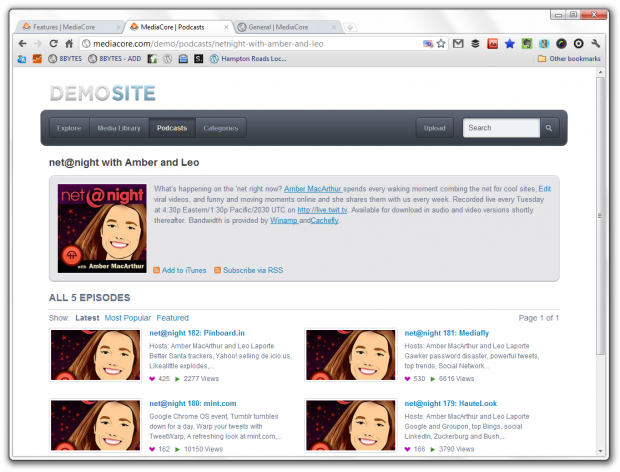Image resolution: width=620 pixels, height=472 pixels.
Task: Open net@night 180: mint.com episode title
Action: pyautogui.click(x=193, y=404)
